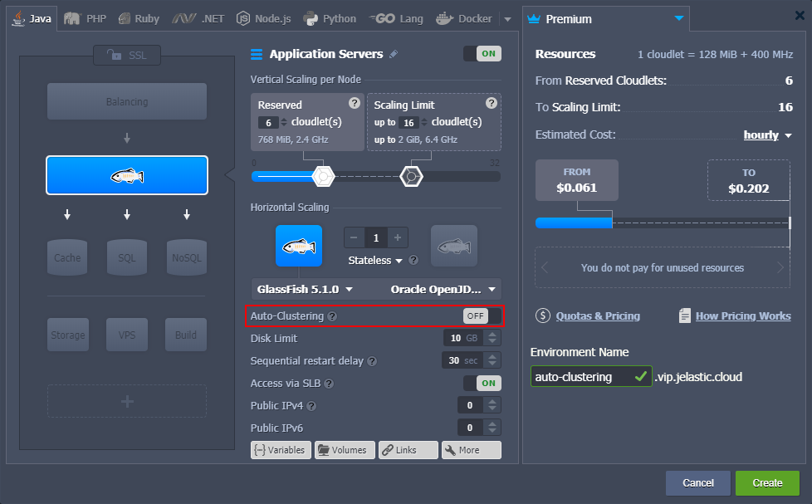Open the Oracle OpenJDK version dropdown
The image size is (812, 504).
pyautogui.click(x=443, y=289)
